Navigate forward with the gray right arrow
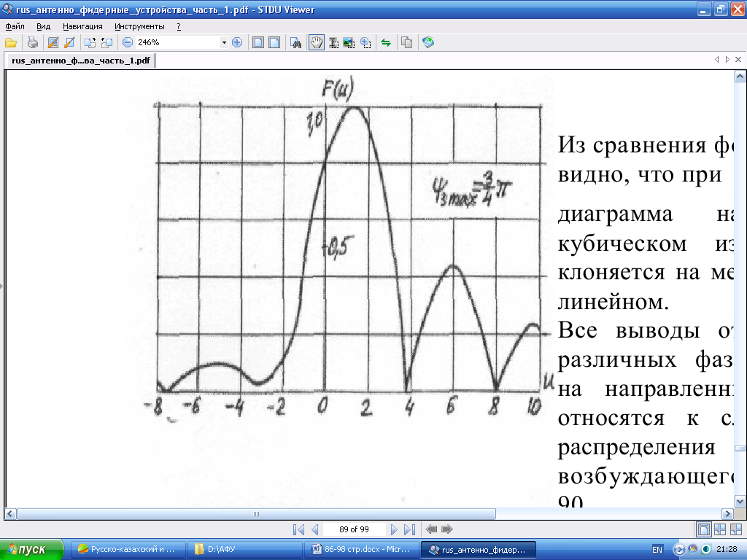The image size is (747, 560). (x=447, y=529)
